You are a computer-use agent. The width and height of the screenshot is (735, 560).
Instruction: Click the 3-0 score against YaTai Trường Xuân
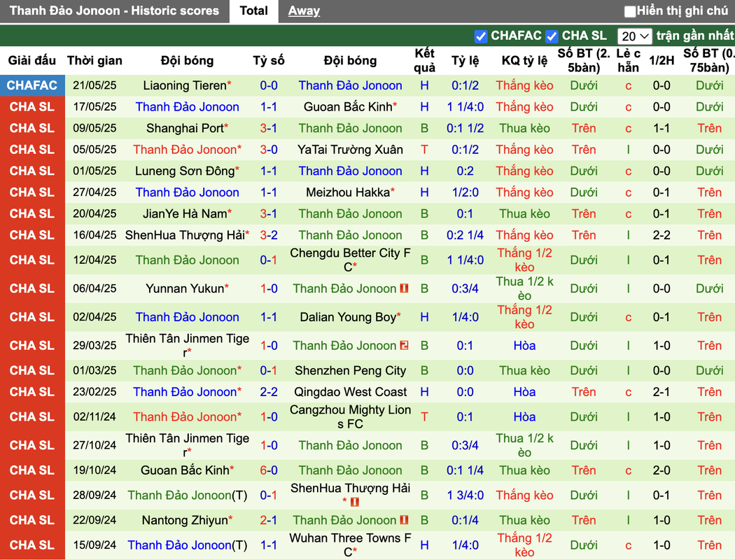(x=269, y=150)
